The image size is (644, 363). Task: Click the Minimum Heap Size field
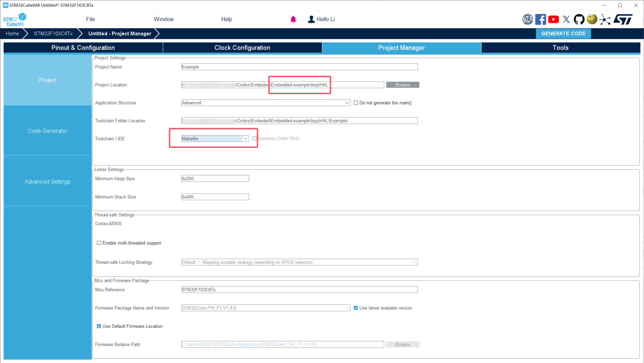click(x=215, y=178)
